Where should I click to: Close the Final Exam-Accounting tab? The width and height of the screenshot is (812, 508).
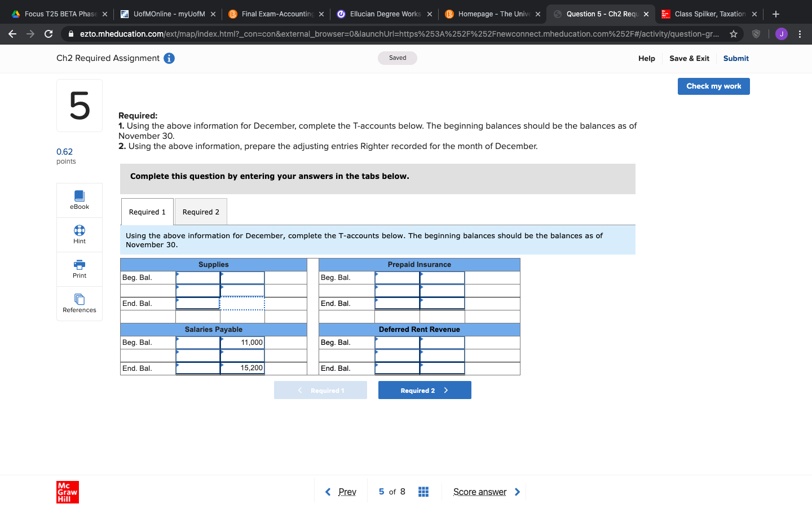coord(321,14)
